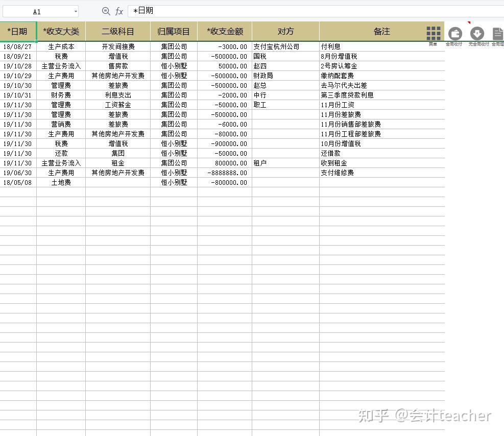Image resolution: width=504 pixels, height=436 pixels.
Task: Select the 中行 counterparty cell
Action: tap(286, 95)
